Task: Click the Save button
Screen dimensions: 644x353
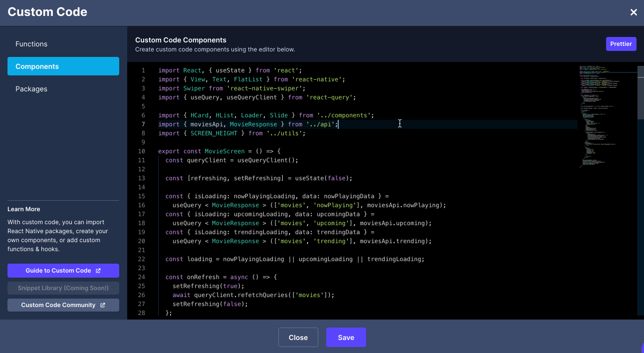Action: coord(346,338)
